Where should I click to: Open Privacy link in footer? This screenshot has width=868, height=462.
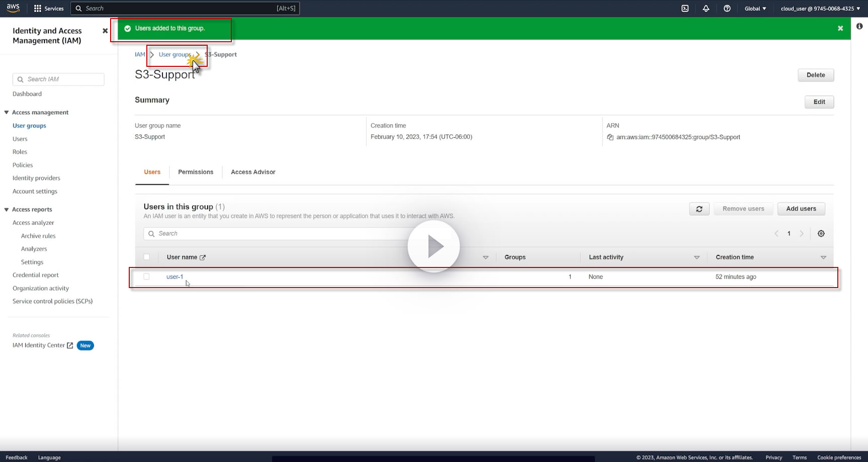[x=774, y=457]
